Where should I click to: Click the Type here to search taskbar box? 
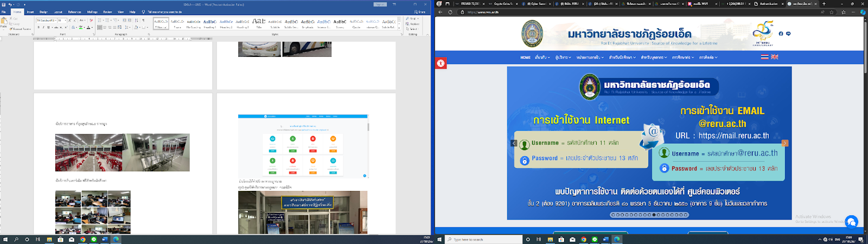pos(483,239)
